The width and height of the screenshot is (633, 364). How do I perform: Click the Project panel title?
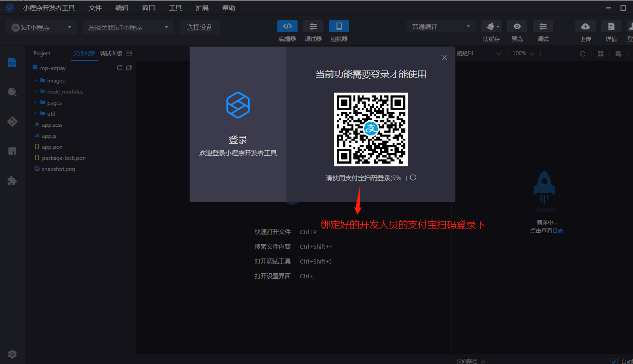tap(42, 53)
